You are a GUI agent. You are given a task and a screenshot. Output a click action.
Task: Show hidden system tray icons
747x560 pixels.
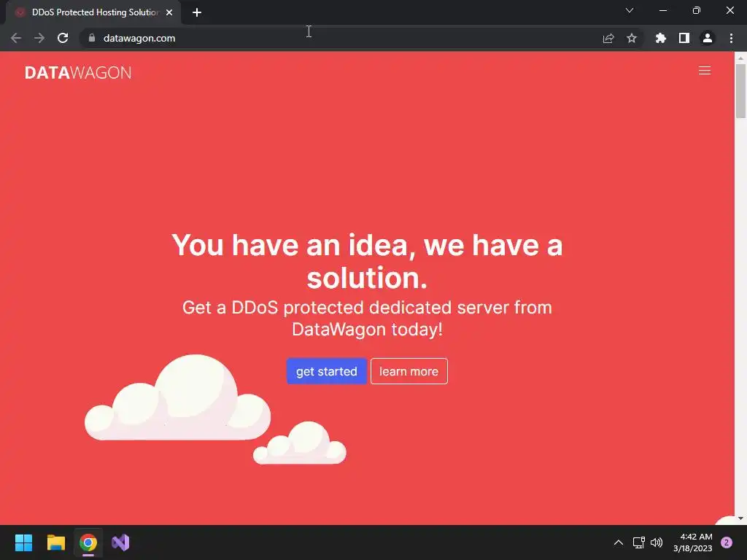tap(619, 542)
